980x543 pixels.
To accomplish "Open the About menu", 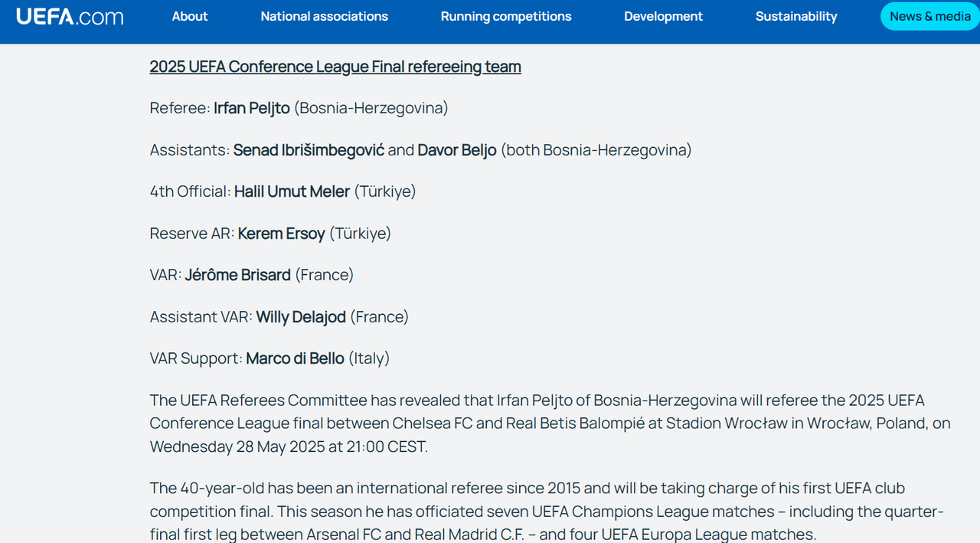I will 190,16.
